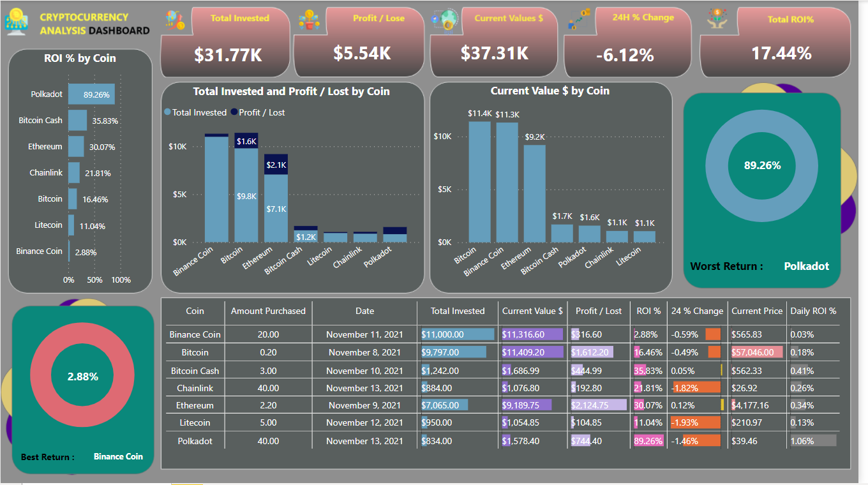Sort table by Total Invested header
Image resolution: width=868 pixels, height=485 pixels.
(x=458, y=311)
